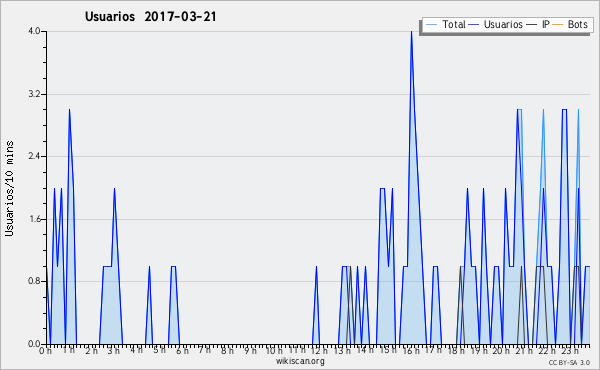600x370 pixels.
Task: Click the dark gray IP legend line
Action: pyautogui.click(x=532, y=25)
